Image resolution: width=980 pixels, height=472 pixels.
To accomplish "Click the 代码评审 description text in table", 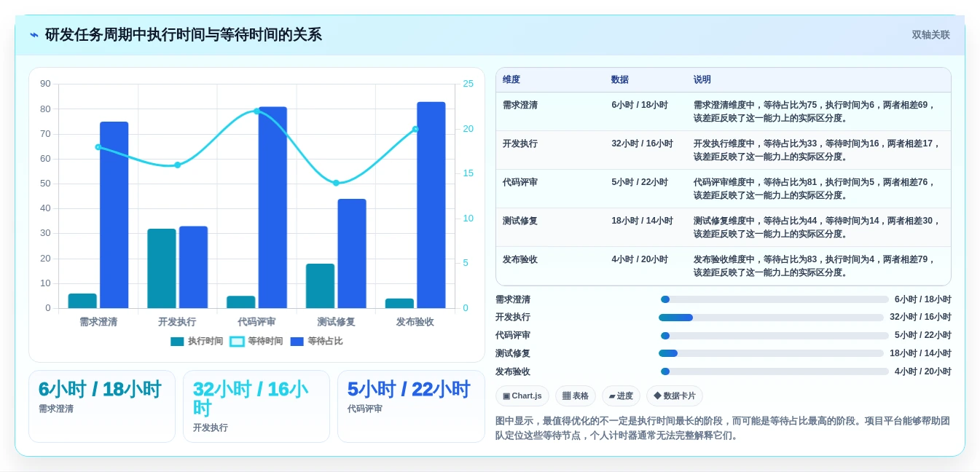I will pyautogui.click(x=815, y=189).
